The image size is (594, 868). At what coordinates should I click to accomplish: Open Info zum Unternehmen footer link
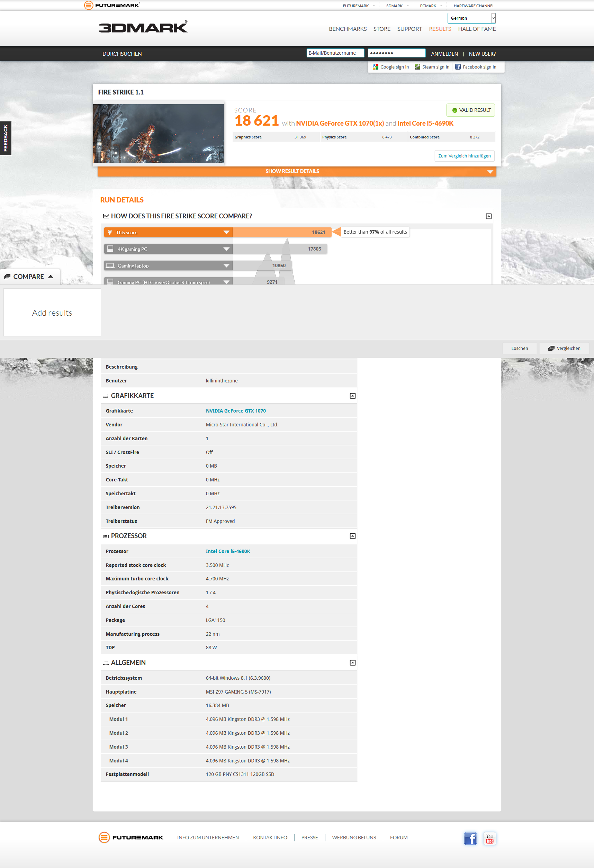pyautogui.click(x=208, y=838)
